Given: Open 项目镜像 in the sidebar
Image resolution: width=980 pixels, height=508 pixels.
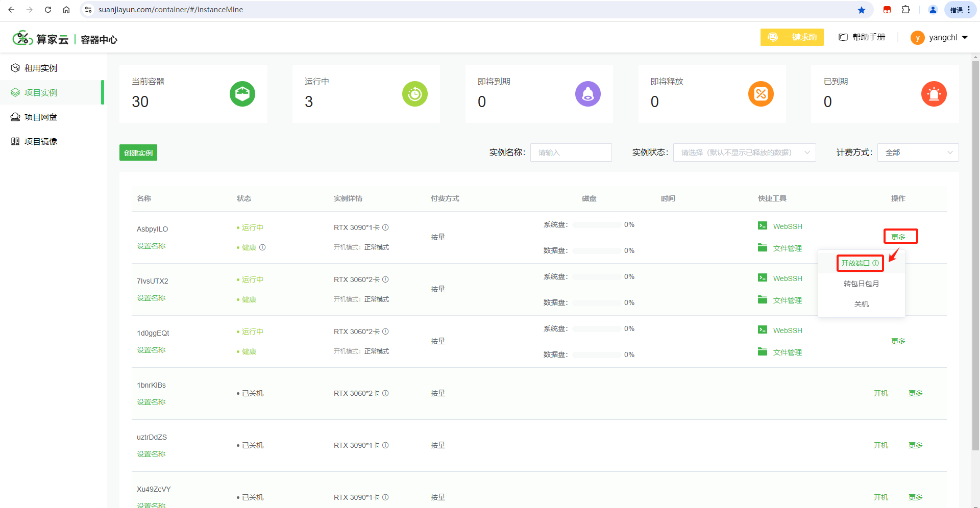Looking at the screenshot, I should click(x=51, y=141).
